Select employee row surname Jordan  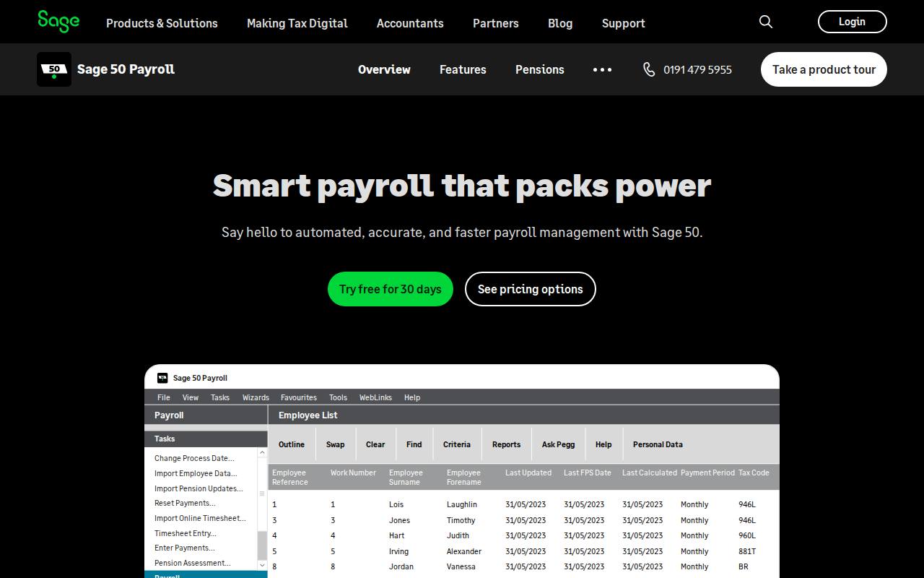(401, 566)
